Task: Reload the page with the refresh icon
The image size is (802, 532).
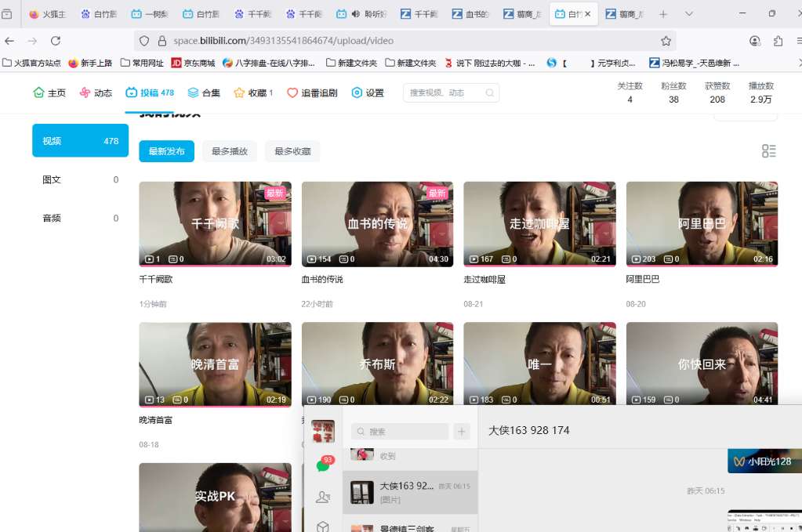Action: tap(55, 41)
